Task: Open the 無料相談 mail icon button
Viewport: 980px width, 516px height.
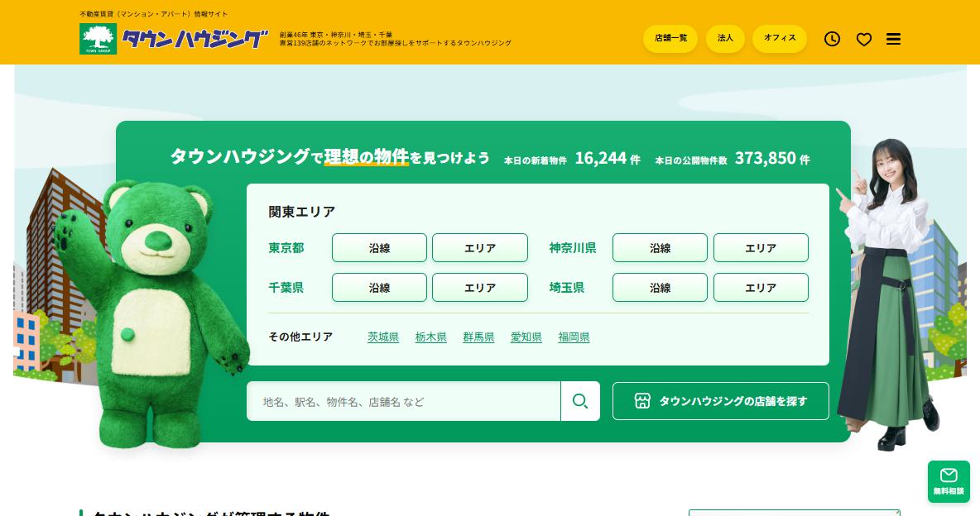Action: pos(949,481)
